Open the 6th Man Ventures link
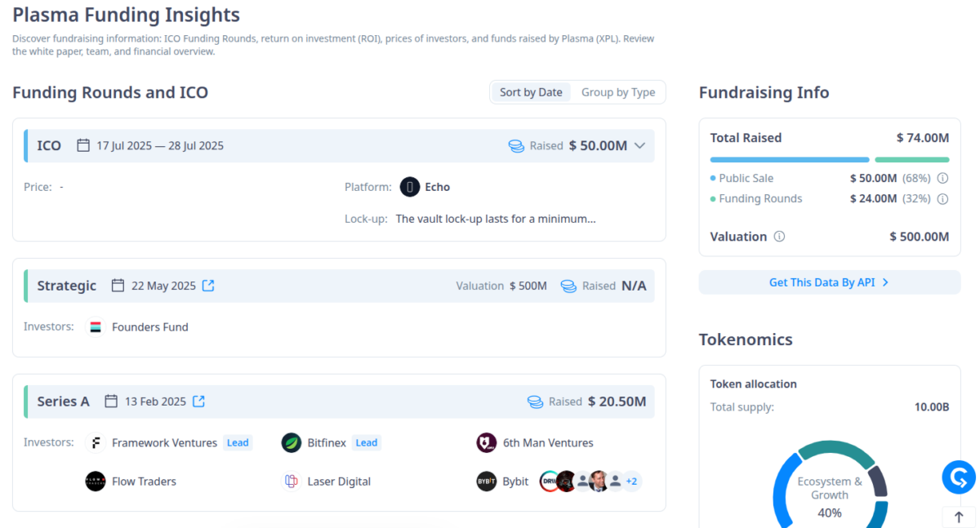This screenshot has width=980, height=528. (x=548, y=443)
